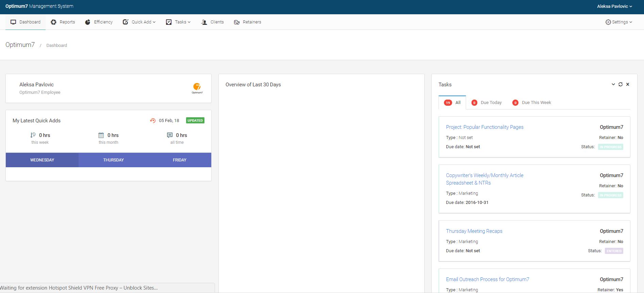Viewport: 644px width, 293px height.
Task: Click the Reports icon in navbar
Action: tap(53, 22)
